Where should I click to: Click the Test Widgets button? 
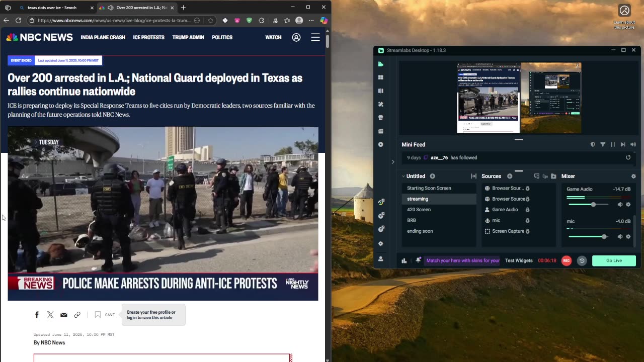point(519,260)
